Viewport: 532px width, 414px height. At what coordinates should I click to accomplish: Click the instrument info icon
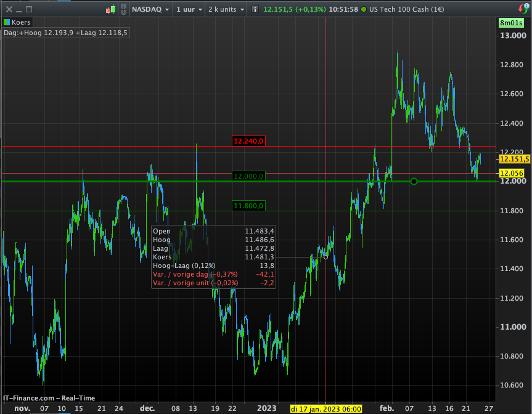[255, 9]
